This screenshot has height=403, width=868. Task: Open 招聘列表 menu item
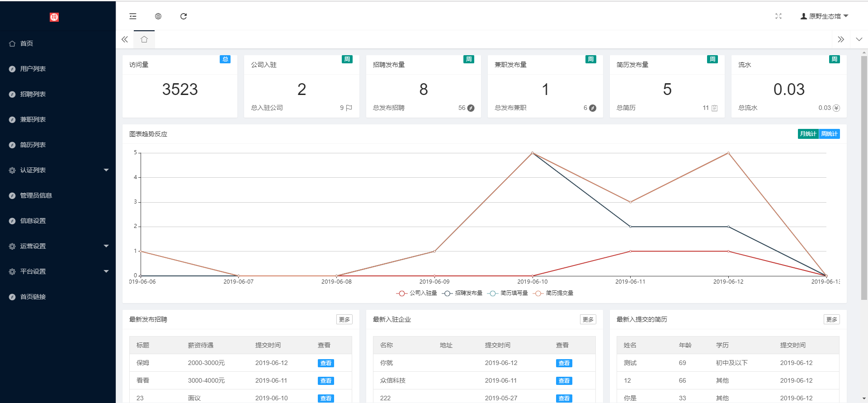(x=58, y=94)
